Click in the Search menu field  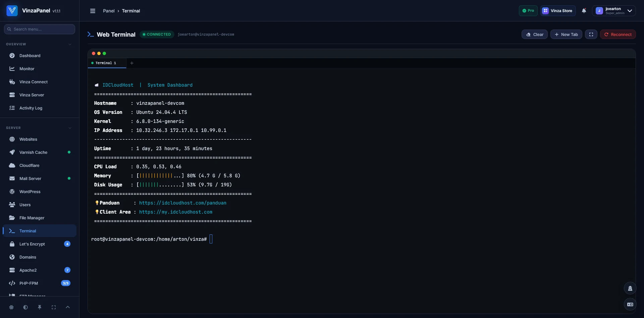(x=40, y=29)
